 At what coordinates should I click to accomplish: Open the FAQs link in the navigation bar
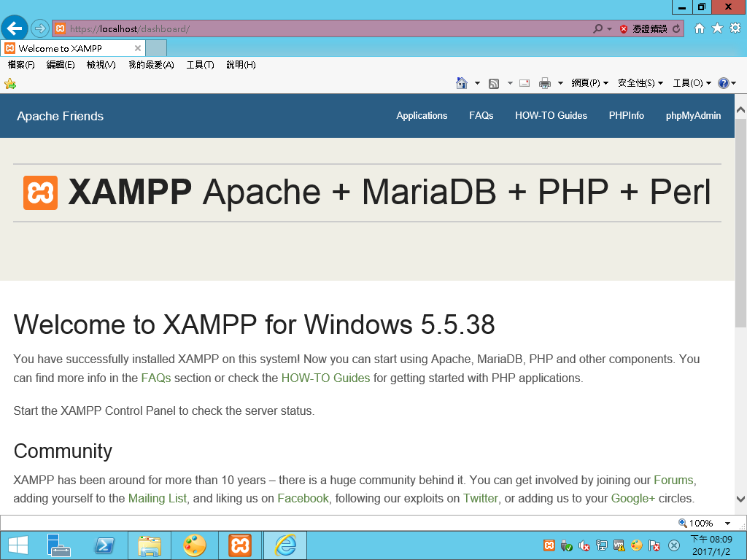coord(481,116)
